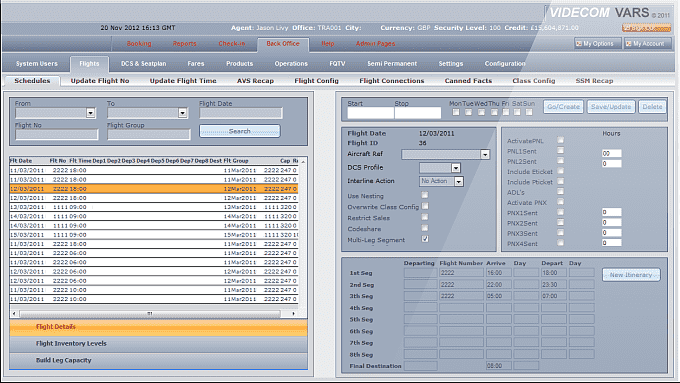This screenshot has width=680, height=383.
Task: Click flight list scroll right arrow
Action: coord(294,313)
